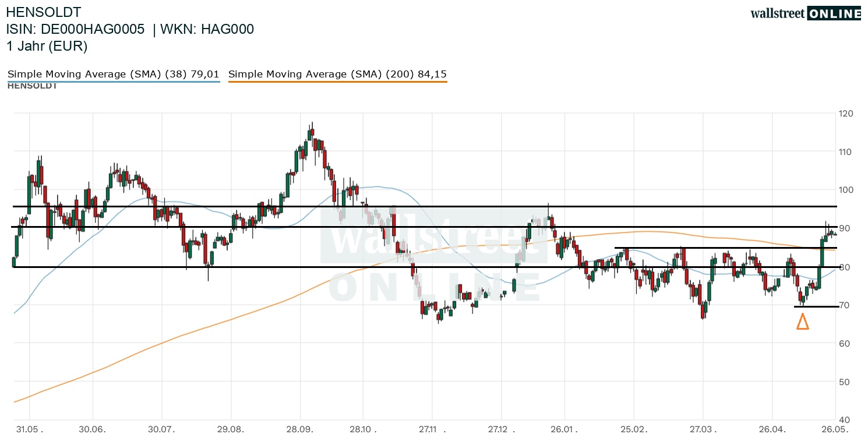Image resolution: width=868 pixels, height=434 pixels.
Task: Click the 31.05. date axis label
Action: [30, 428]
